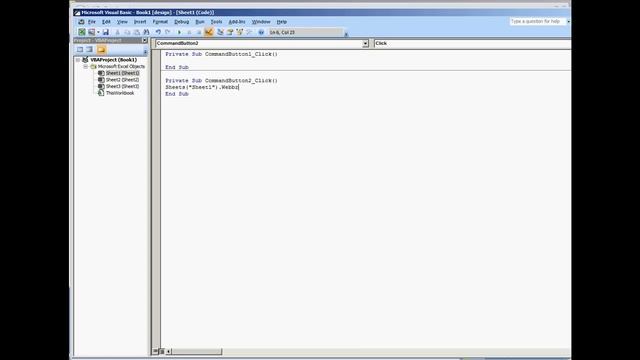Screen dimensions: 640x360
Task: Click the Visual Basic Help icon
Action: tap(261, 32)
